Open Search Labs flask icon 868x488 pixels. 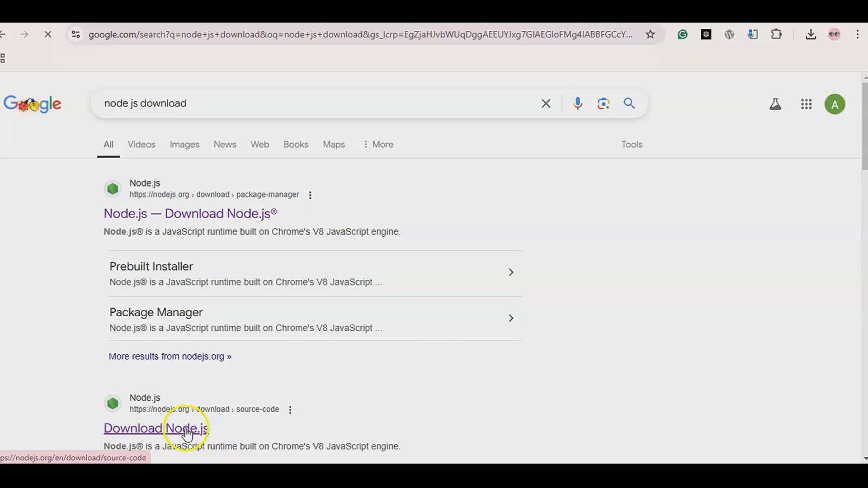pyautogui.click(x=775, y=104)
